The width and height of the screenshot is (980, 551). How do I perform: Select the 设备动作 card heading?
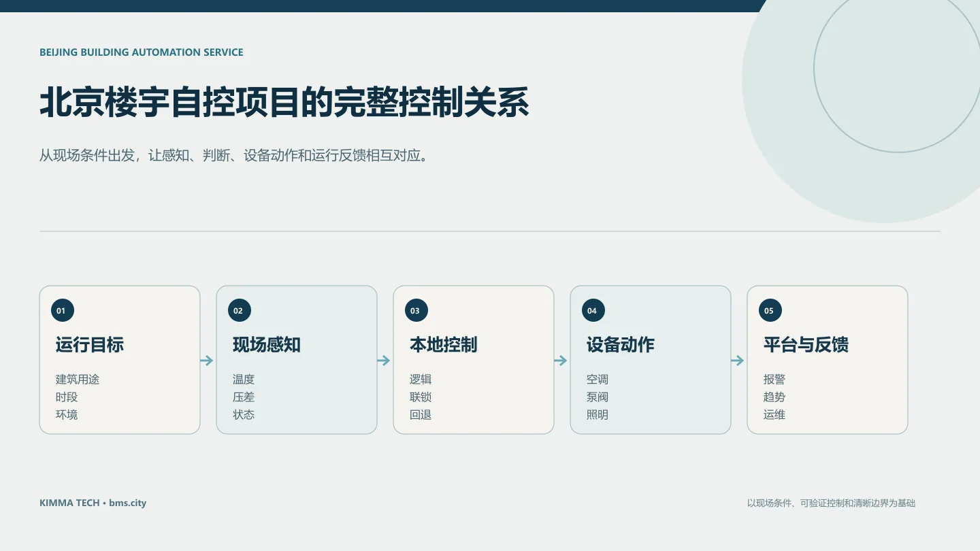coord(621,345)
